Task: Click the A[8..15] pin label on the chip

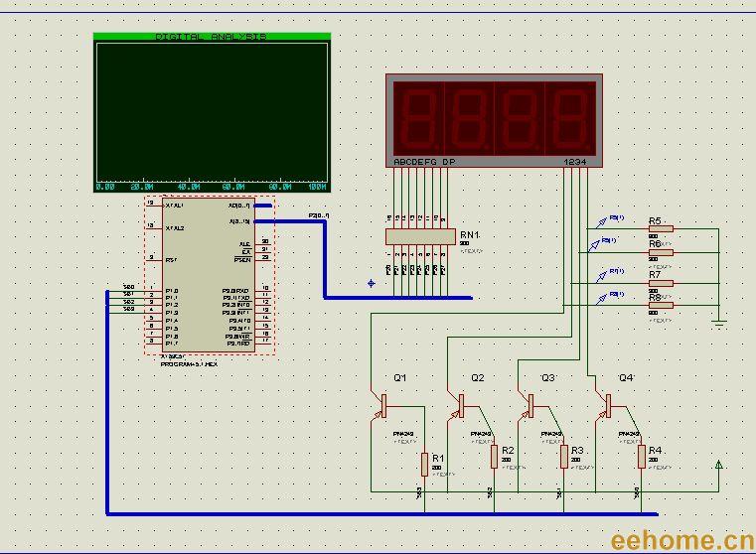Action: pyautogui.click(x=239, y=221)
